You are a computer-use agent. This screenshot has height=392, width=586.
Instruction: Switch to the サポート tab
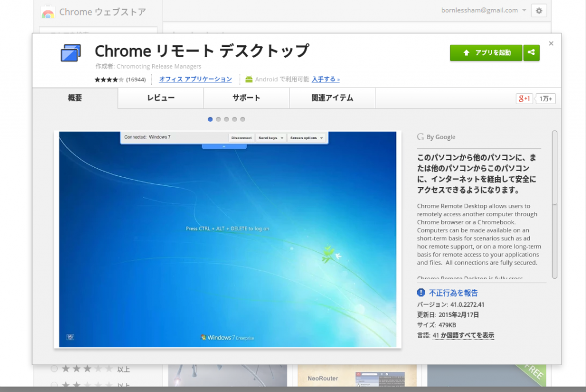coord(246,98)
